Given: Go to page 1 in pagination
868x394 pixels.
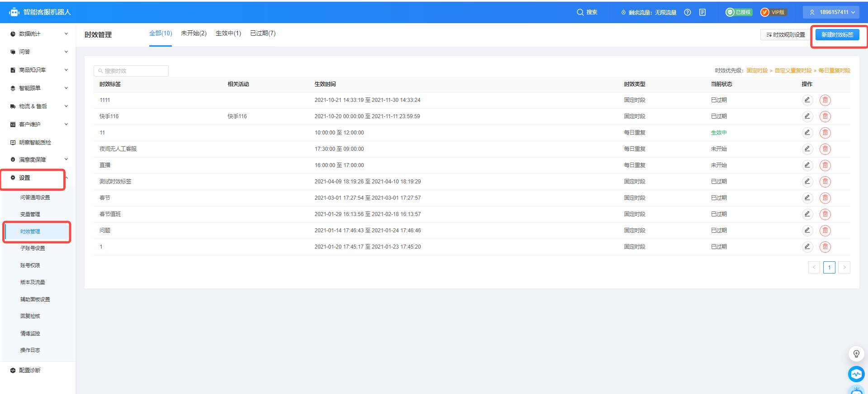Looking at the screenshot, I should (x=829, y=267).
